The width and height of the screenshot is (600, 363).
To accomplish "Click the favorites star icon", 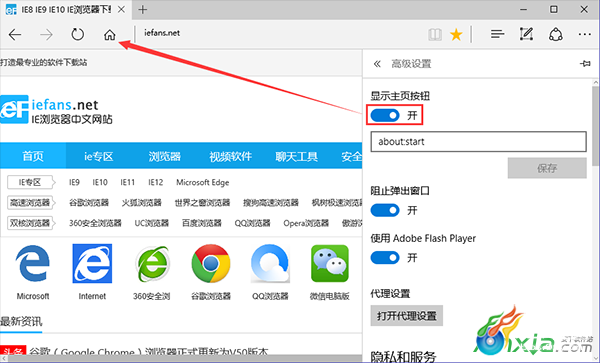I will (x=456, y=35).
